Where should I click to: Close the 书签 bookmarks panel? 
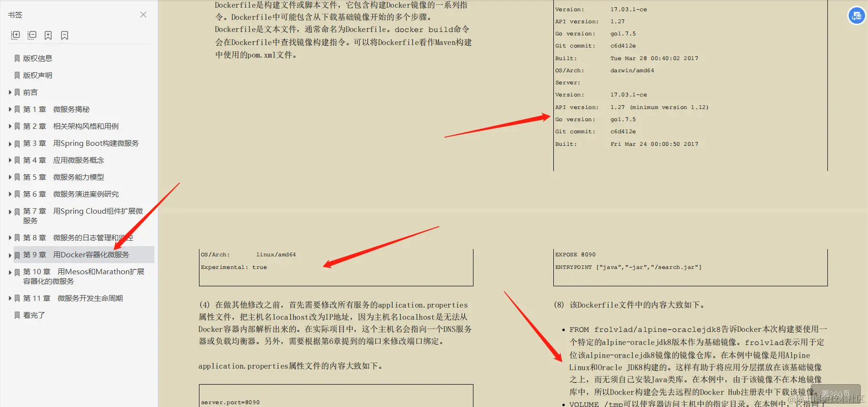pos(143,15)
